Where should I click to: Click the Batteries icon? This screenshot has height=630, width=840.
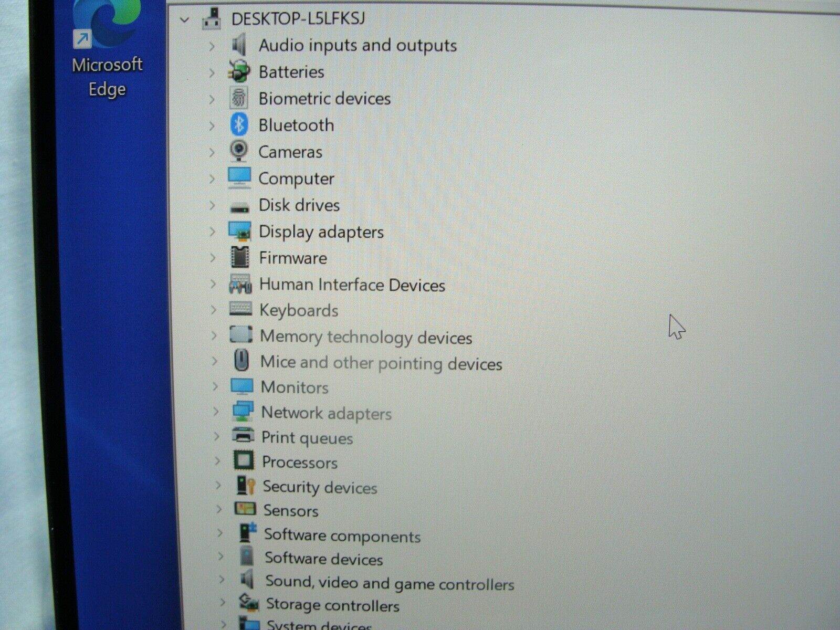point(238,71)
